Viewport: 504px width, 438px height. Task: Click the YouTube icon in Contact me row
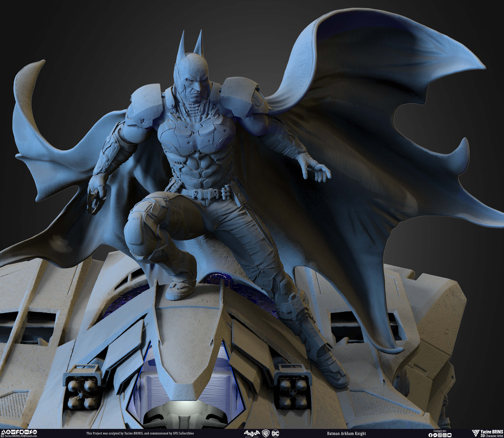[449, 435]
